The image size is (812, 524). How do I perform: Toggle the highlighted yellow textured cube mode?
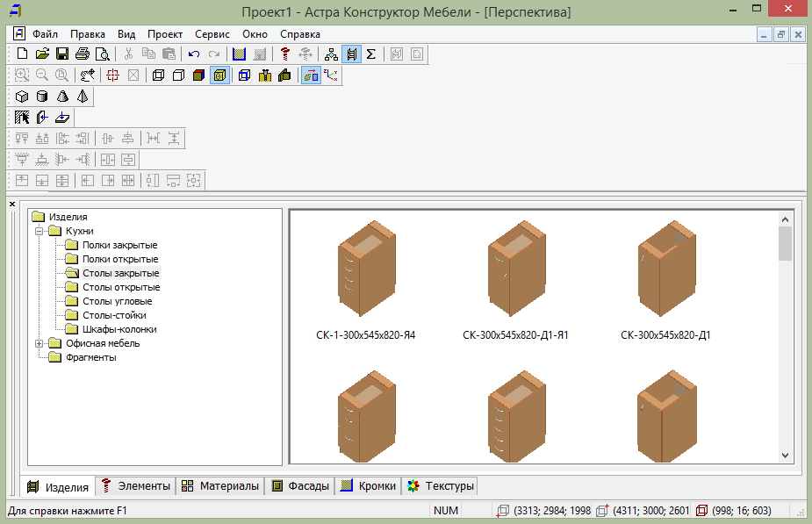(x=219, y=75)
